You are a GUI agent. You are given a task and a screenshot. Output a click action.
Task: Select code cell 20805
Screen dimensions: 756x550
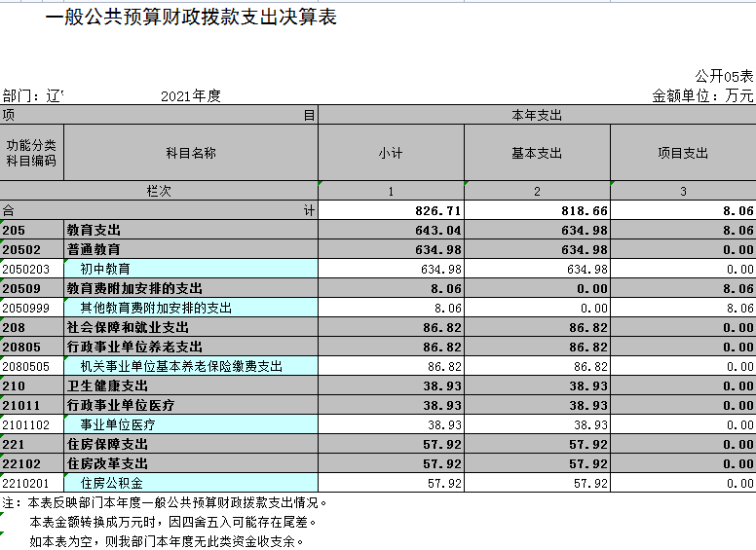[32, 347]
